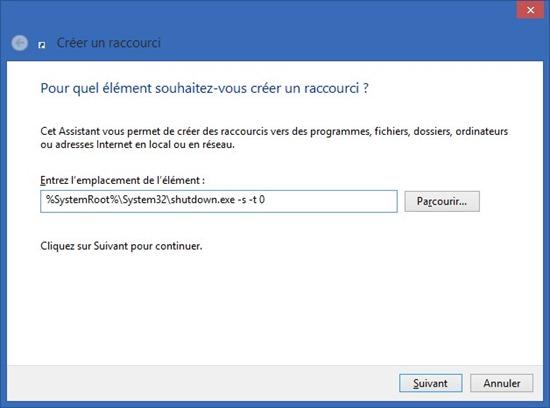Click the word Assistant in the description
550x408 pixels.
pyautogui.click(x=79, y=132)
